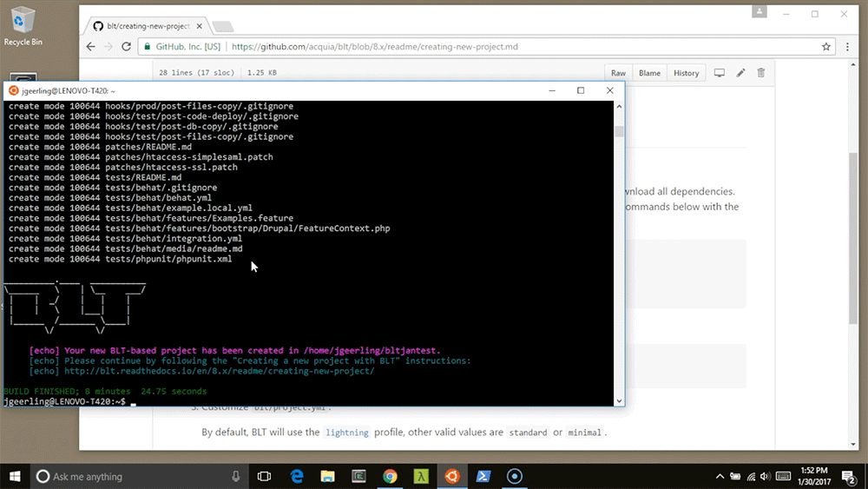Edit the file with the pencil icon
Screen dimensions: 868x489
(x=740, y=73)
